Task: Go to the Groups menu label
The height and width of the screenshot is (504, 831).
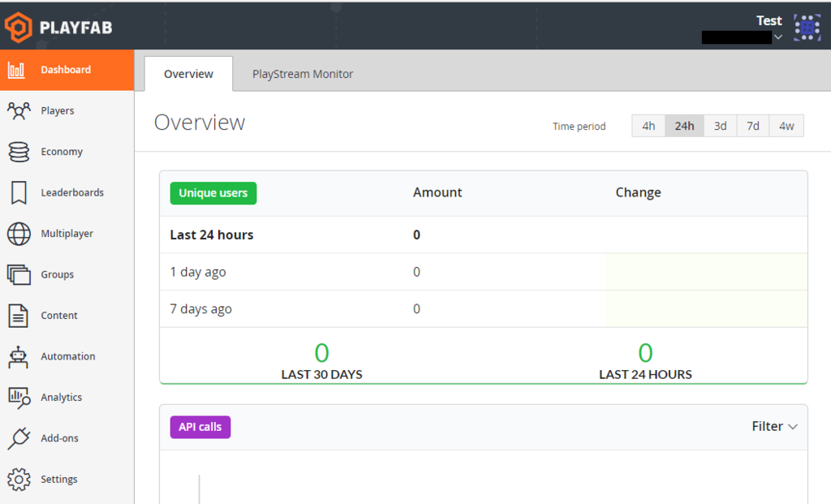Action: click(x=58, y=274)
